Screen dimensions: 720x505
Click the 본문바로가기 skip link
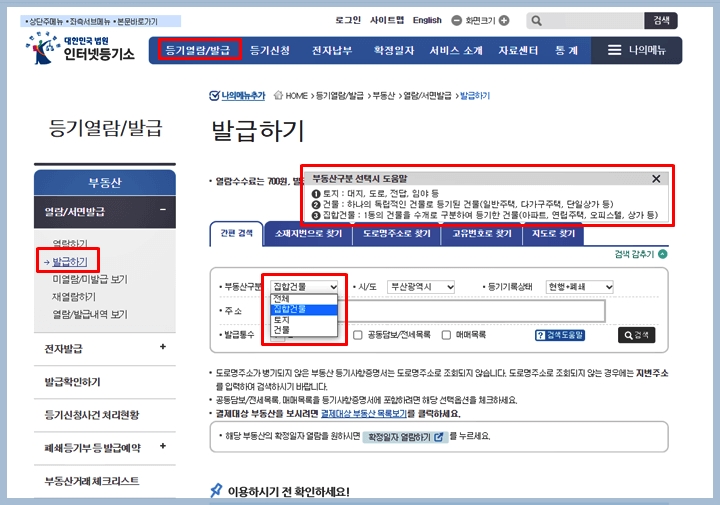click(137, 22)
